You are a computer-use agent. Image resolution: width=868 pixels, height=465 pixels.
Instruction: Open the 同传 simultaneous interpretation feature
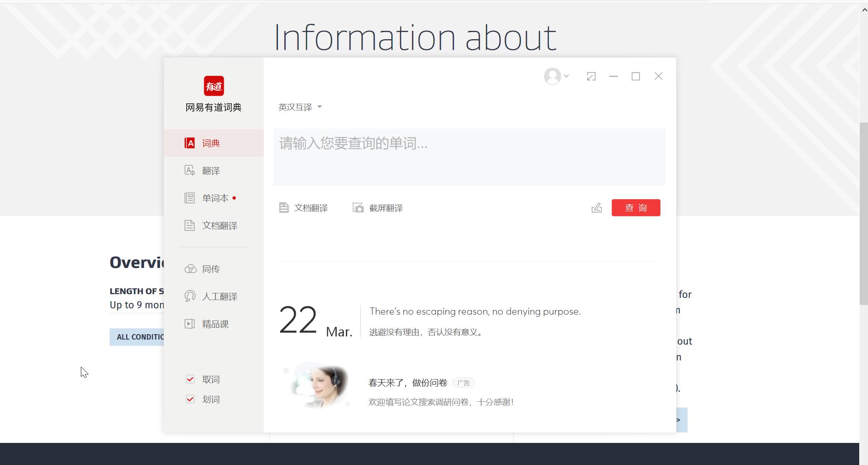tap(210, 269)
